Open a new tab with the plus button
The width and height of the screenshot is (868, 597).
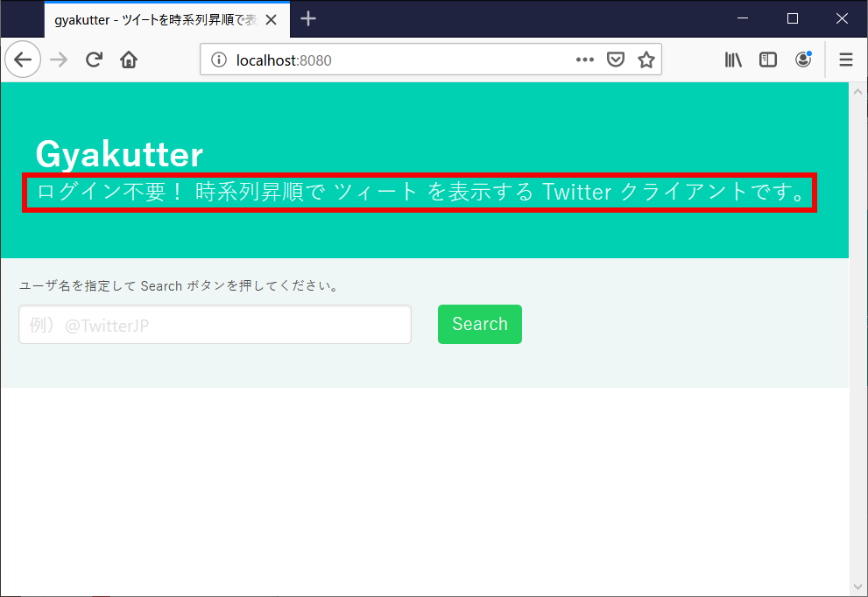click(308, 18)
